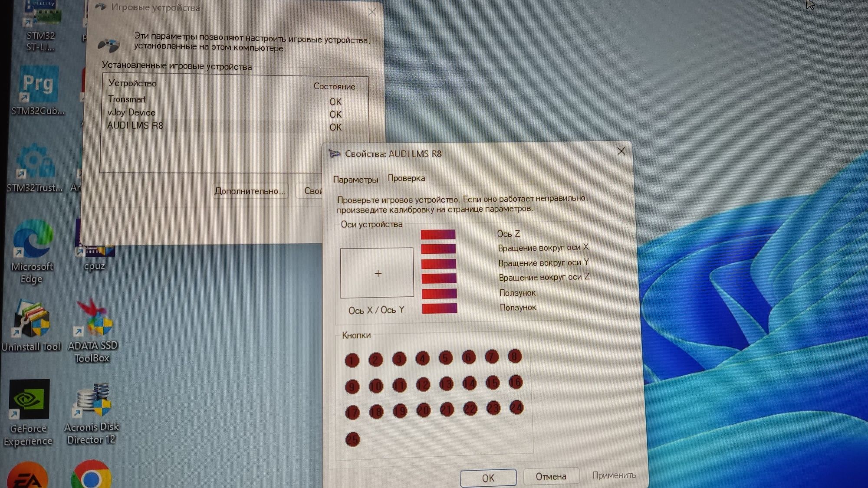
Task: Click the Отмена button
Action: [x=551, y=476]
